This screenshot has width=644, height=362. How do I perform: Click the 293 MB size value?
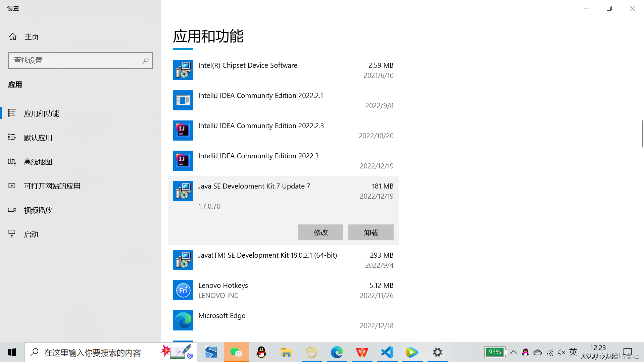click(382, 255)
